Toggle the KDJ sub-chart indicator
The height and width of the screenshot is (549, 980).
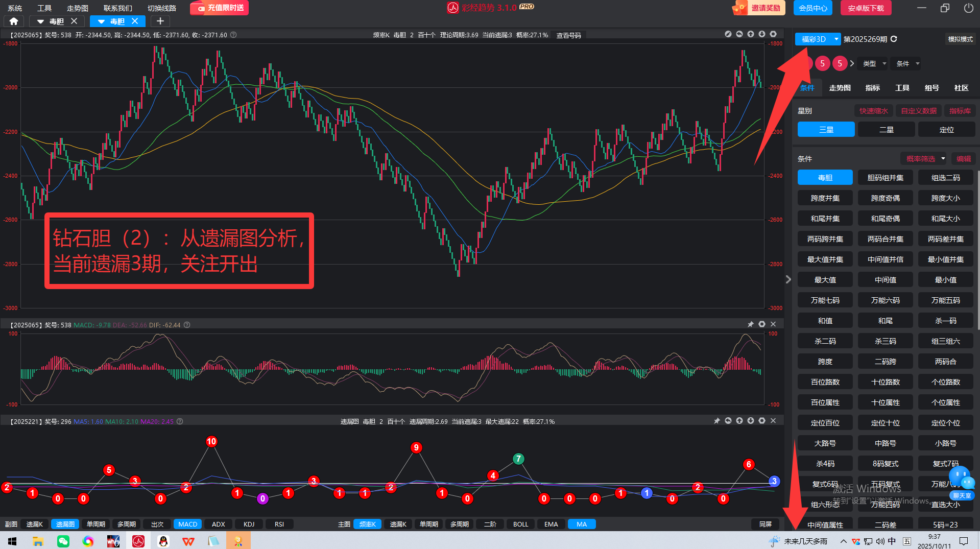(249, 524)
